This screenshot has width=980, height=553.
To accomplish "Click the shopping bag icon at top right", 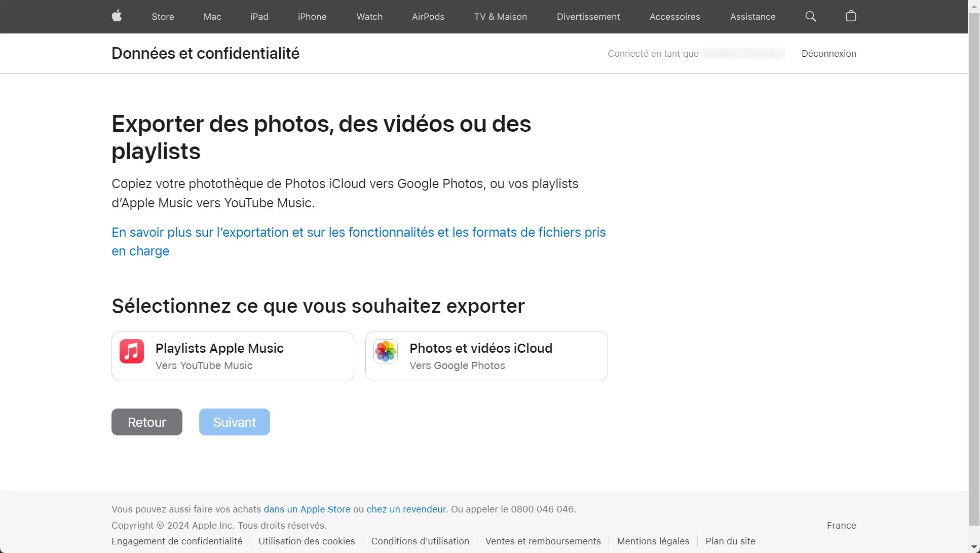I will (x=851, y=16).
